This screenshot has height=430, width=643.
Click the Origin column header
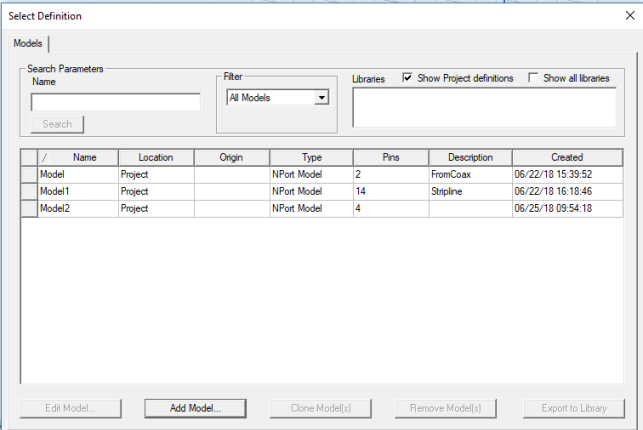tap(231, 158)
